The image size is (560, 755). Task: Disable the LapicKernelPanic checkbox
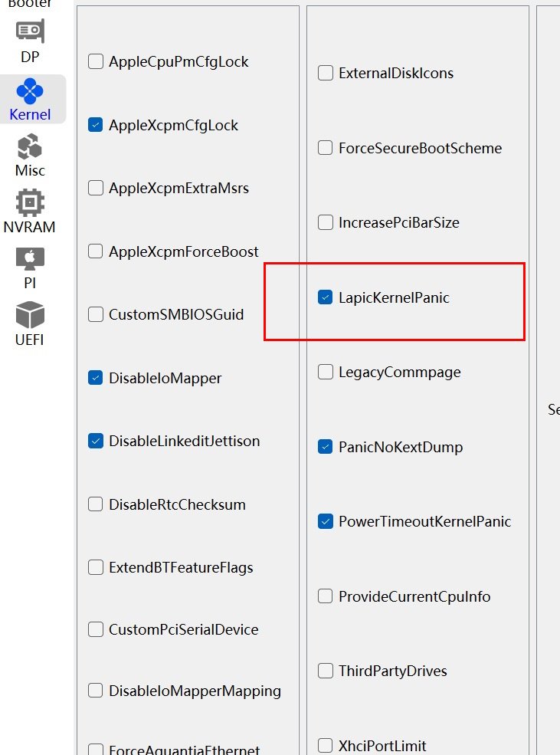(x=326, y=297)
